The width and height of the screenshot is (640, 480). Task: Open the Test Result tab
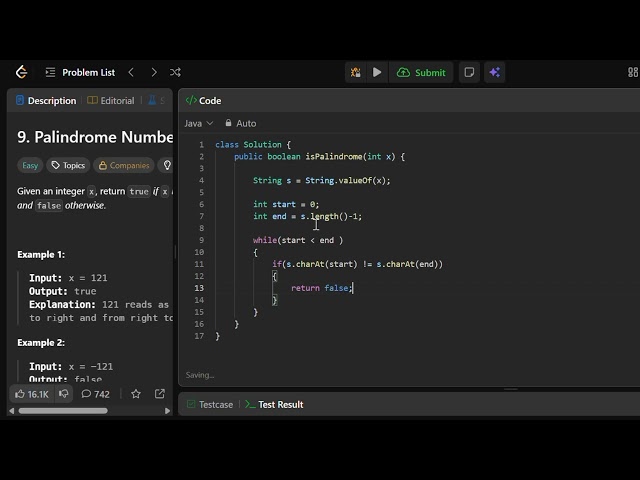click(x=274, y=404)
